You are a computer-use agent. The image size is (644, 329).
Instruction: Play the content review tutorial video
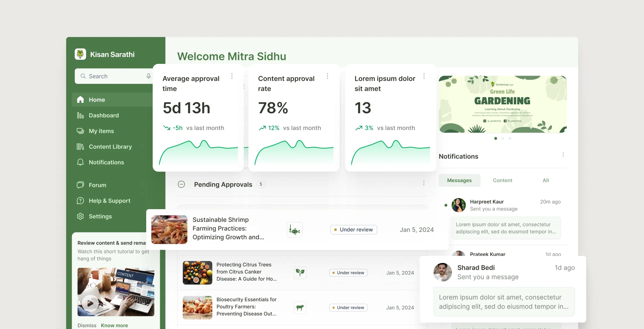(x=90, y=303)
